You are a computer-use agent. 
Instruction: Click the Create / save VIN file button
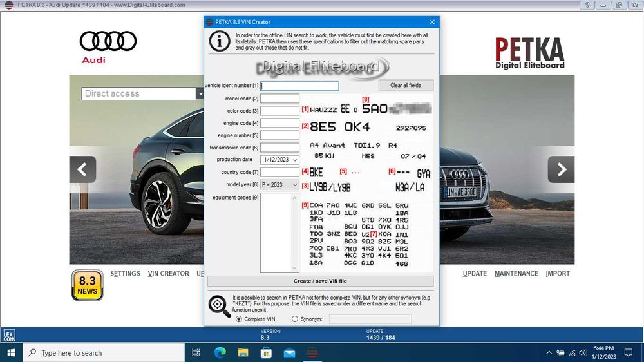pyautogui.click(x=320, y=281)
